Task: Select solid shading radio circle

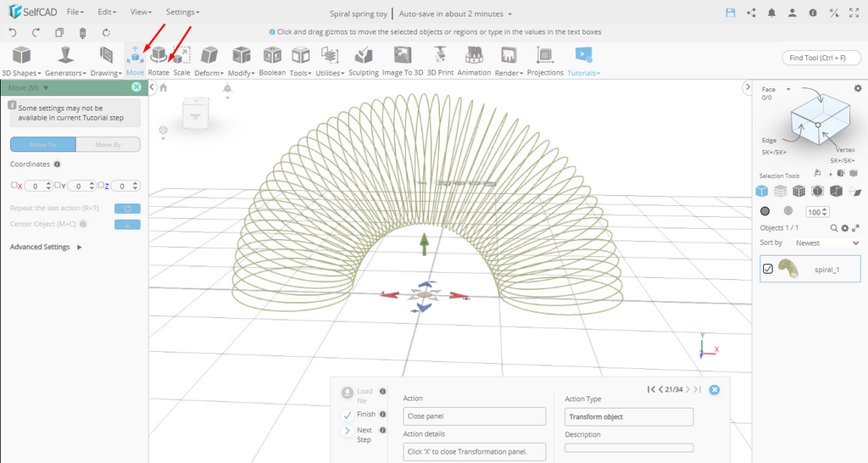Action: [765, 211]
